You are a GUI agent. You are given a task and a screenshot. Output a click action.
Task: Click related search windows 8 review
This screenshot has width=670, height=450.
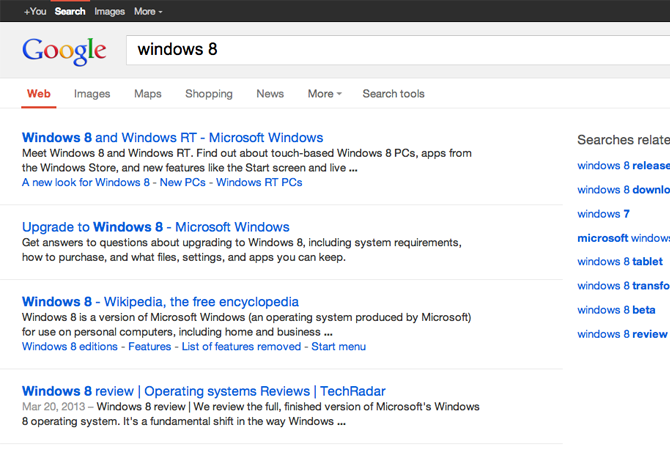coord(622,334)
